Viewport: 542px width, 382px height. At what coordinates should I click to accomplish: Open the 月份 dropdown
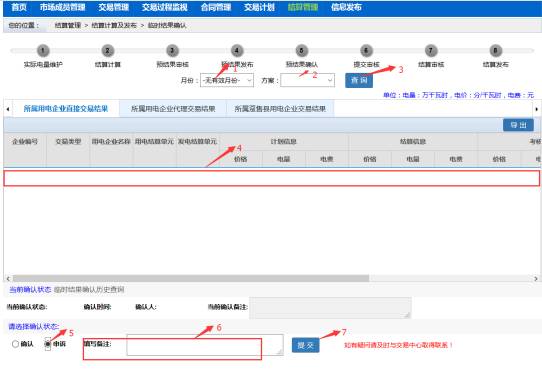pos(227,80)
